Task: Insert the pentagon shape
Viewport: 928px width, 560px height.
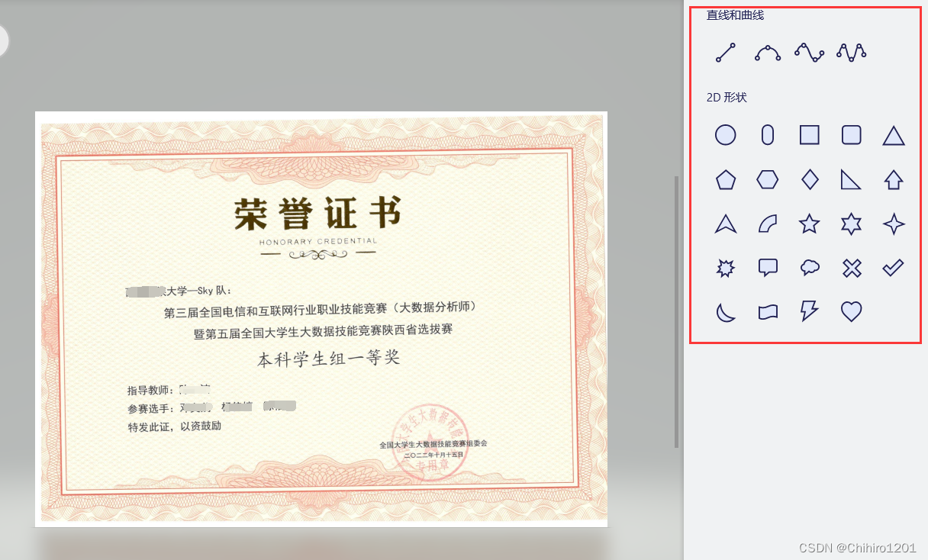Action: coord(726,180)
